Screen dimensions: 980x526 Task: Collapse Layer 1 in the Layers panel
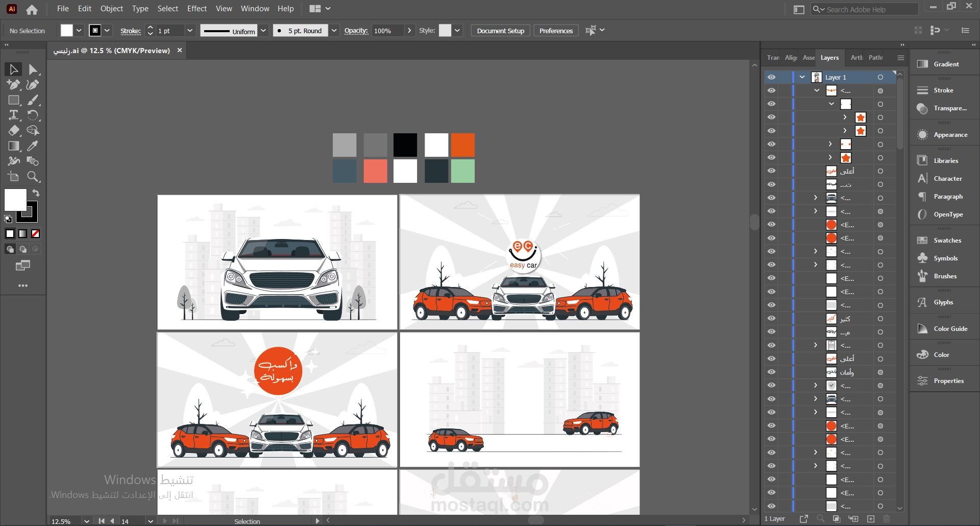pyautogui.click(x=802, y=77)
